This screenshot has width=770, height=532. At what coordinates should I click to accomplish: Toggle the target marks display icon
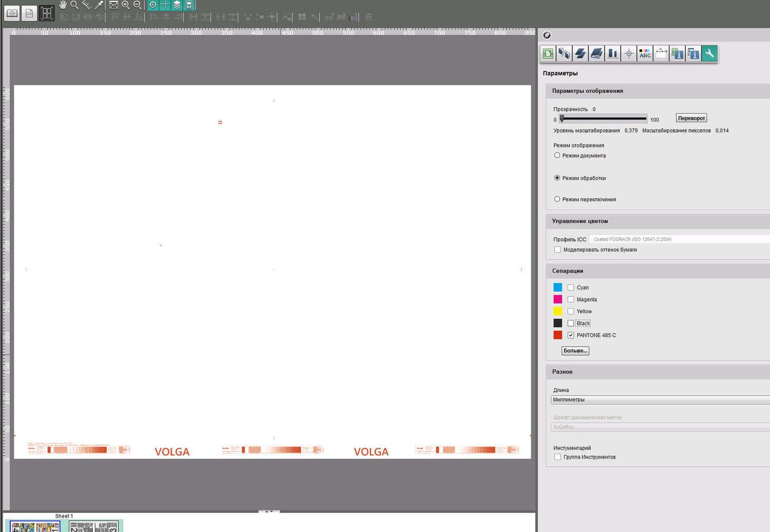[x=153, y=5]
